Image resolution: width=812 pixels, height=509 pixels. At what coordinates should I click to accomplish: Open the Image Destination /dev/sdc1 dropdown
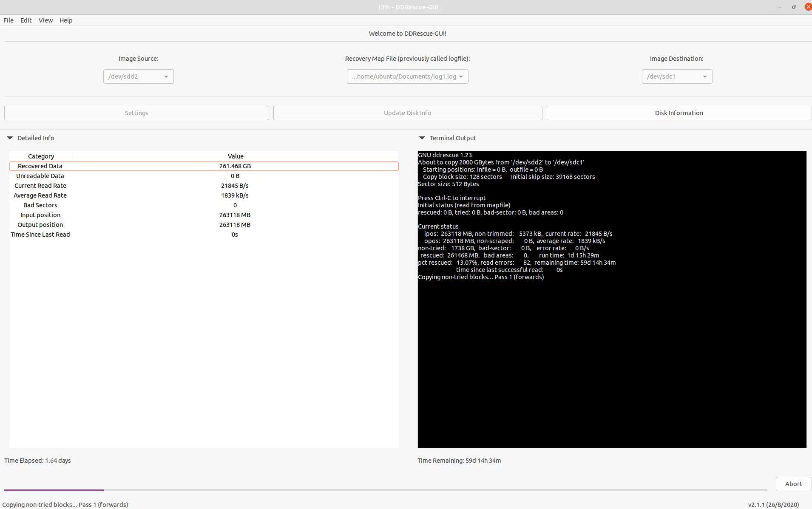(x=677, y=76)
